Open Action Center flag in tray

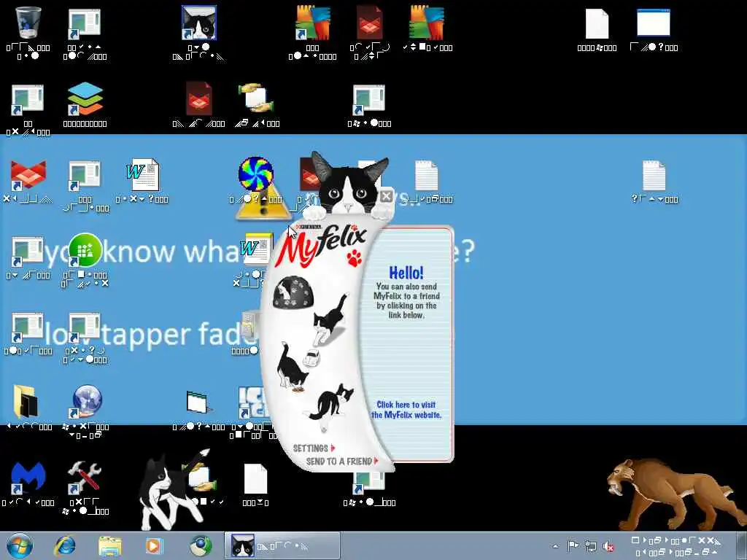pos(573,545)
